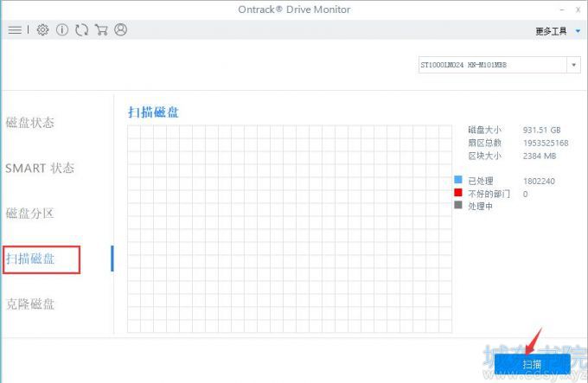
Task: Click the 2384 MB block size value
Action: click(540, 156)
